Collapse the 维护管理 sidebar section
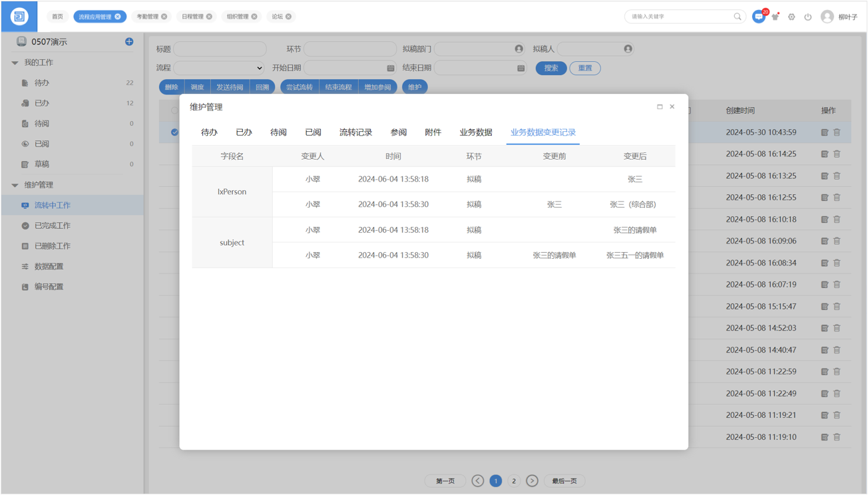 15,185
